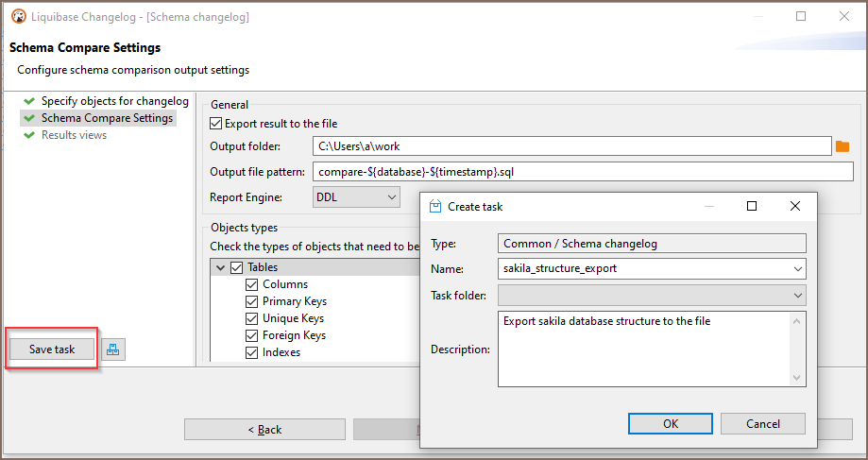This screenshot has width=868, height=460.
Task: Uncheck the Foreign Keys checkbox
Action: click(x=252, y=335)
